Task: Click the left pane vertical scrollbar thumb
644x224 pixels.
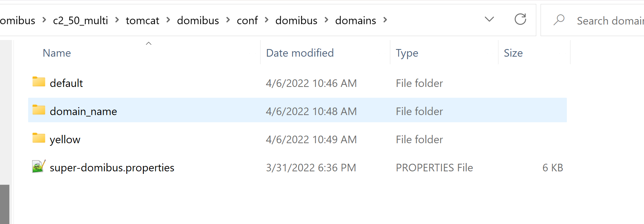Action: [x=5, y=204]
